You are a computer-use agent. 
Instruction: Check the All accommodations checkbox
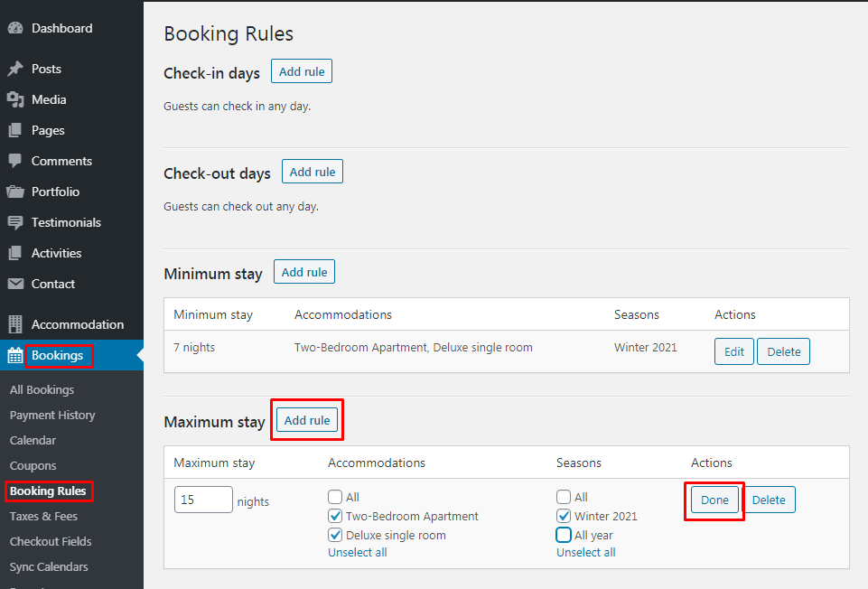pos(335,497)
